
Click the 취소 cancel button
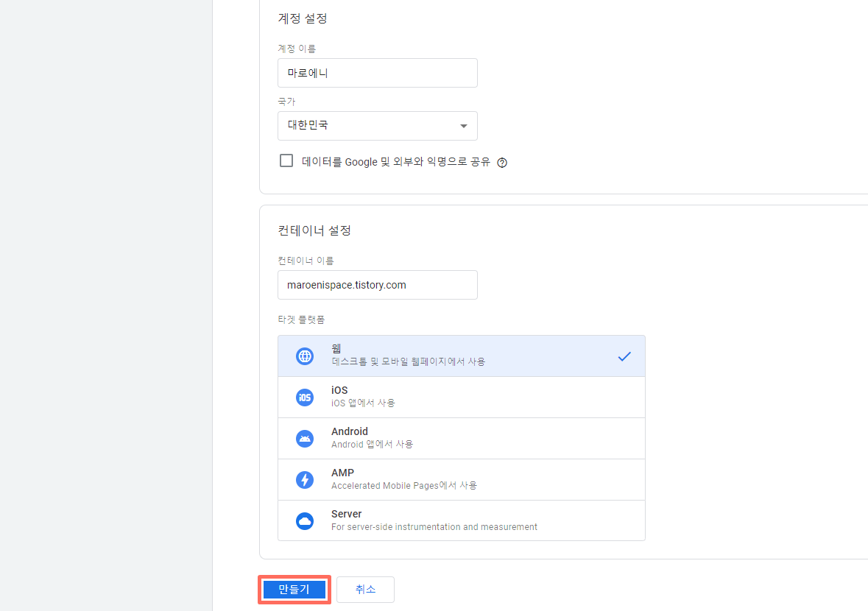[365, 589]
